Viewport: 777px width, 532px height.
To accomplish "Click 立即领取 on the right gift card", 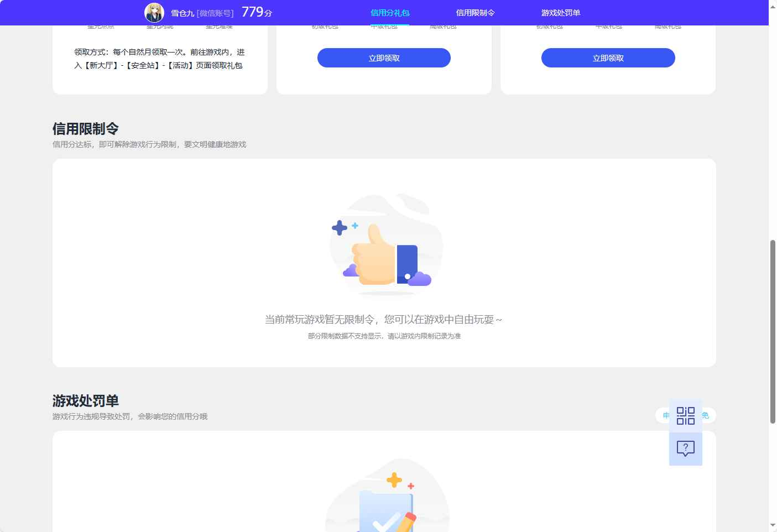I will click(608, 58).
